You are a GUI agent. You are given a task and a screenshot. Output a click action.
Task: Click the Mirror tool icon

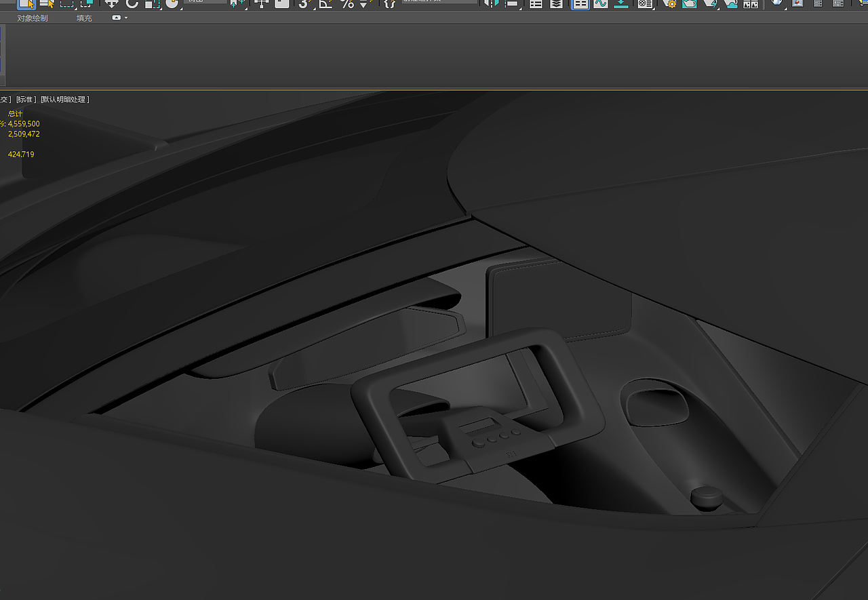[x=492, y=3]
